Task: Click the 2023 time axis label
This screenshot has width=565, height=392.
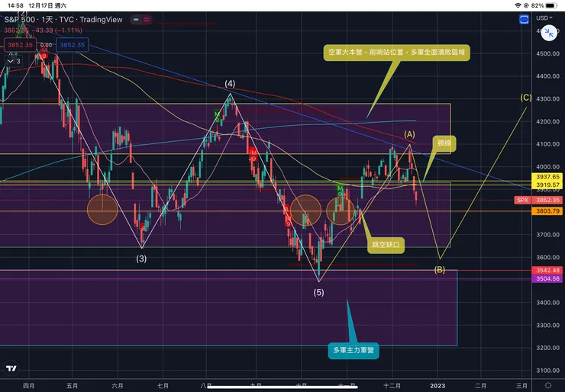Action: pyautogui.click(x=437, y=386)
